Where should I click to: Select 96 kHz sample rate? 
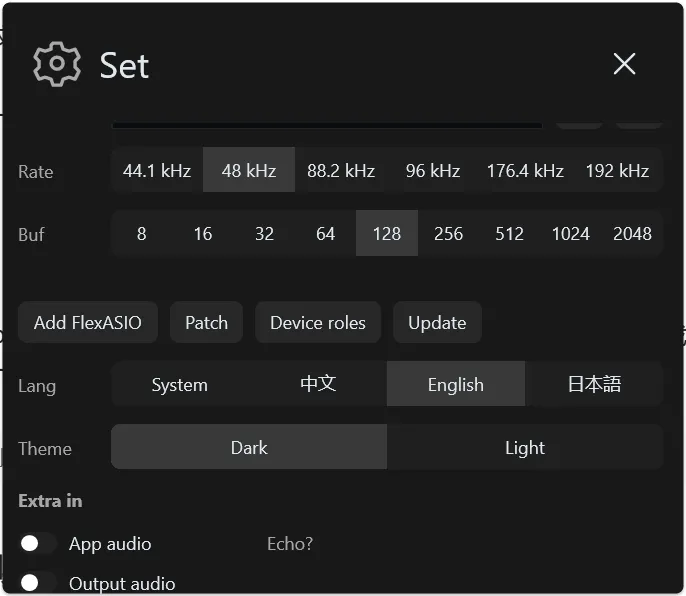pos(433,170)
